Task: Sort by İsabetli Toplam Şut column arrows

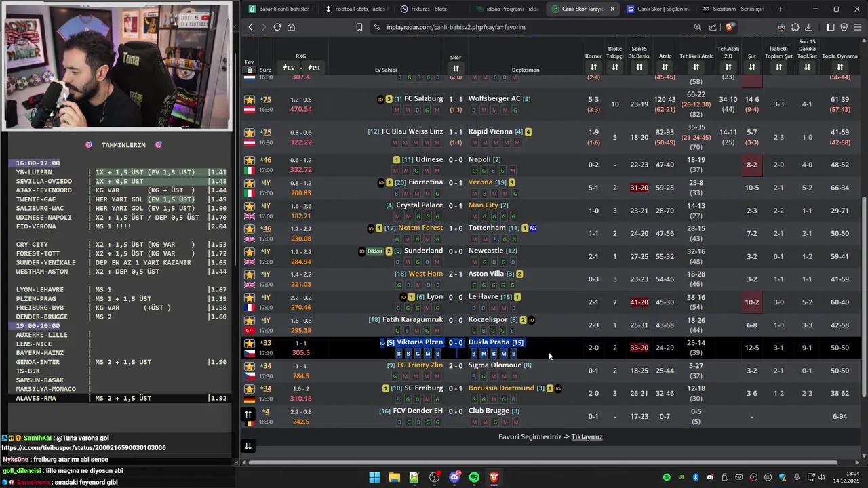Action: [778, 67]
